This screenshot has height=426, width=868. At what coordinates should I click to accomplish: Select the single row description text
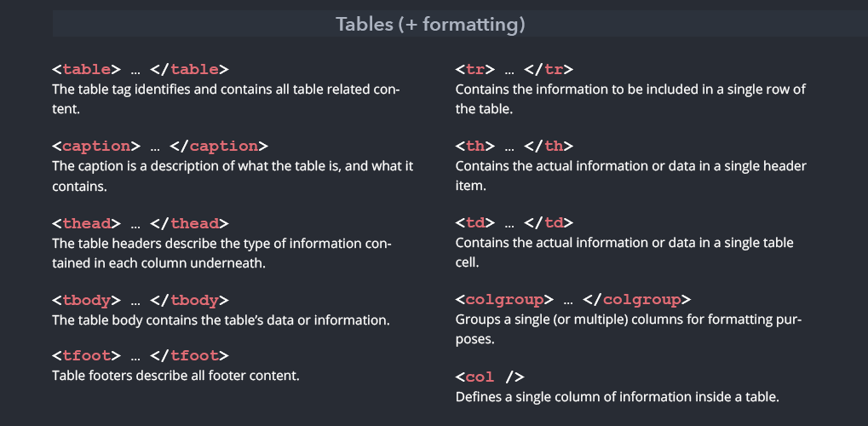pyautogui.click(x=630, y=99)
